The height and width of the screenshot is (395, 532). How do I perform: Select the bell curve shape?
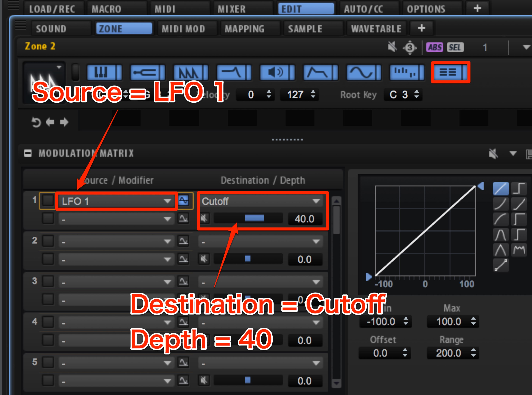[501, 235]
